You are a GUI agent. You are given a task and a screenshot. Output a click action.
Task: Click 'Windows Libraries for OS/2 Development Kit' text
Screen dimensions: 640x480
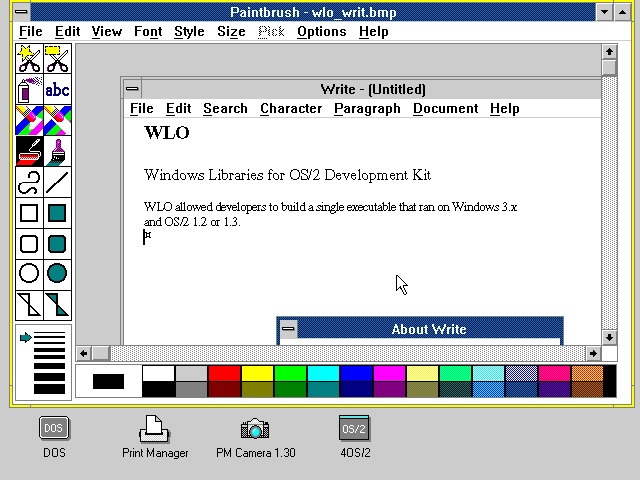tap(287, 175)
